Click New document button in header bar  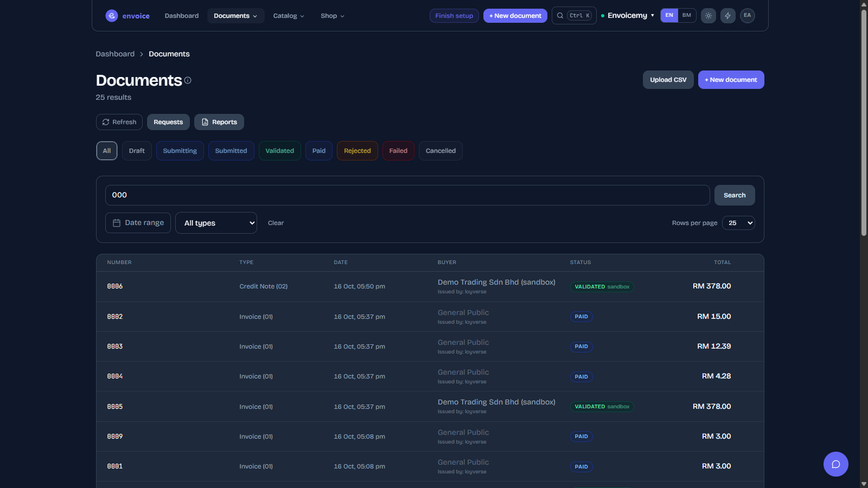(515, 16)
